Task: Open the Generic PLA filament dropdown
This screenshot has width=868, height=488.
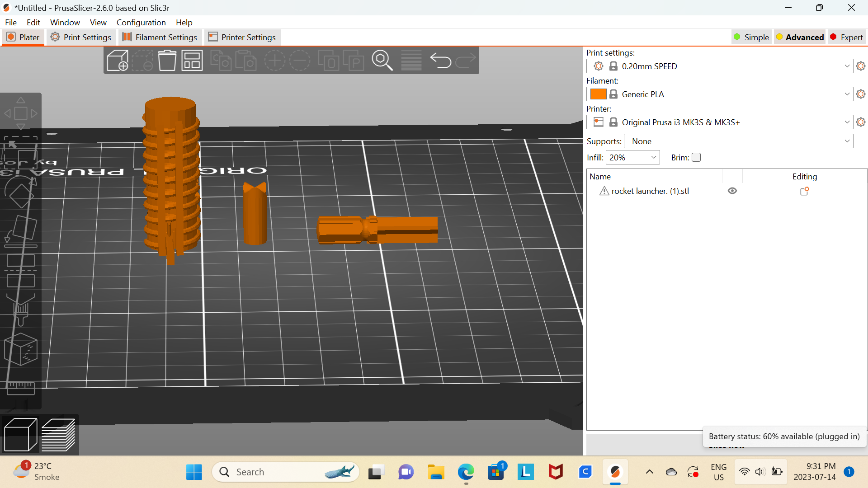Action: pyautogui.click(x=720, y=94)
